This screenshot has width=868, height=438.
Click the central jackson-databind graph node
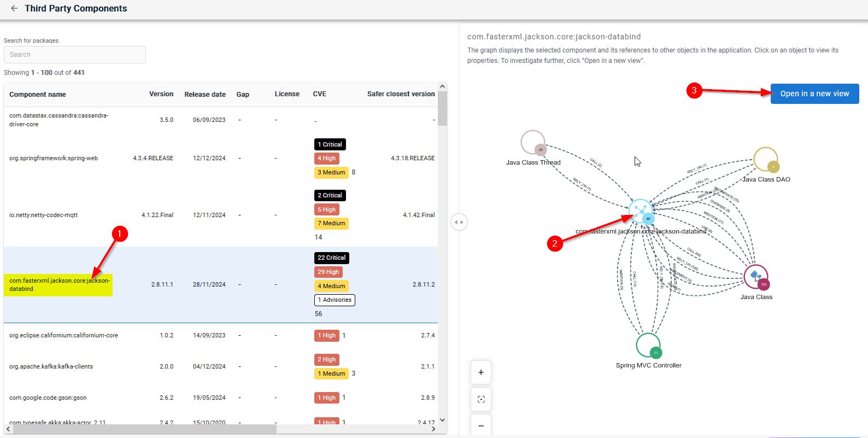tap(640, 211)
